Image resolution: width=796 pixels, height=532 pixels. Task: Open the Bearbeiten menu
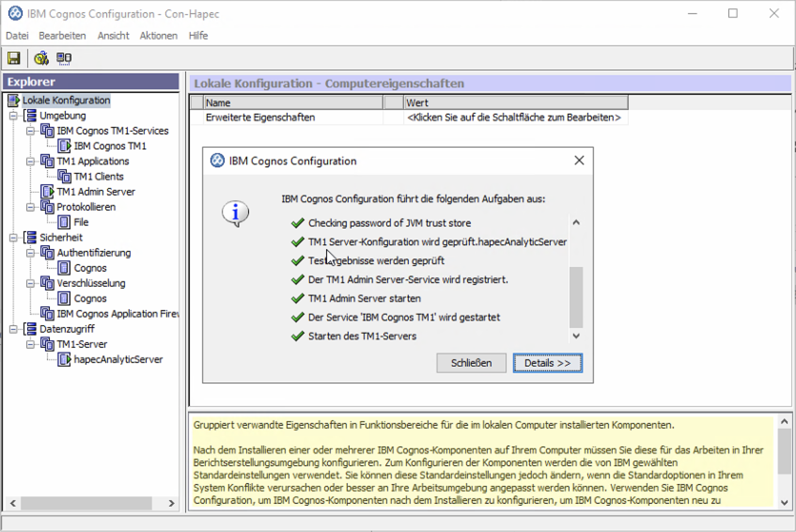click(62, 36)
